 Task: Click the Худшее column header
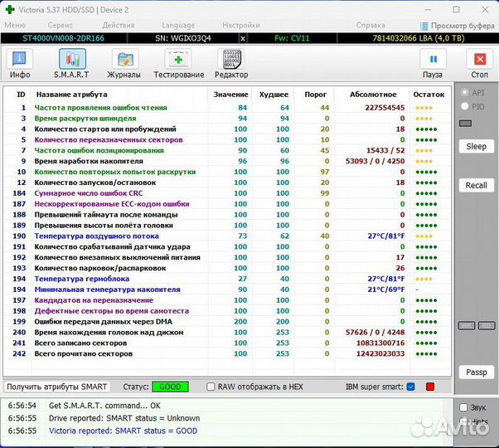[x=274, y=95]
